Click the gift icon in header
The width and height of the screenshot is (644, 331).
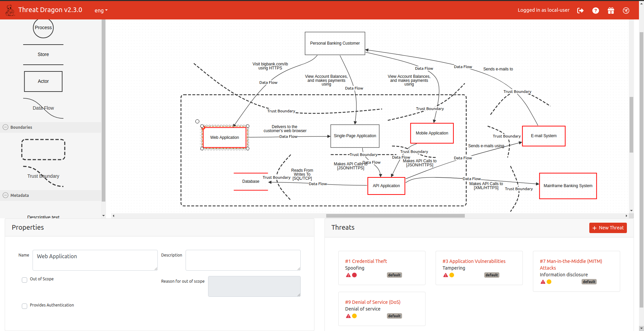coord(611,11)
